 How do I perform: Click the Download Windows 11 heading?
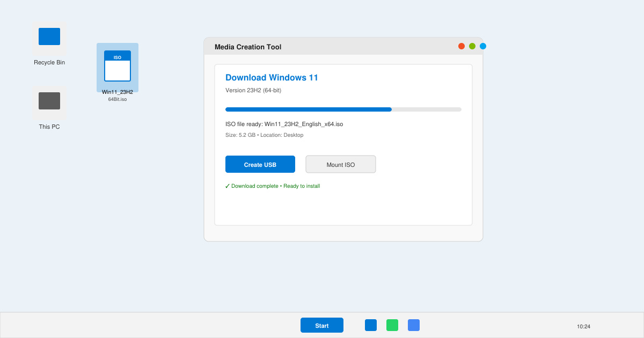coord(272,78)
